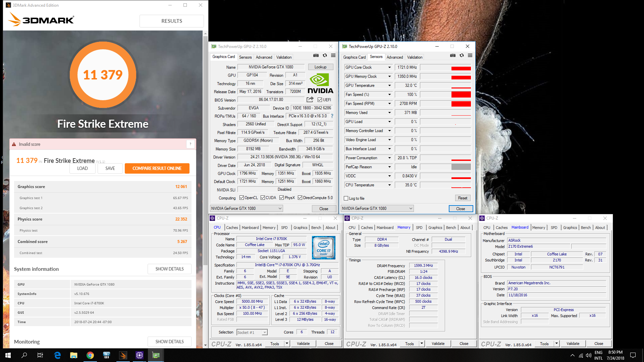Click the refresh icon in GPU-Z Sensors window
Image resolution: width=644 pixels, height=362 pixels.
(462, 55)
